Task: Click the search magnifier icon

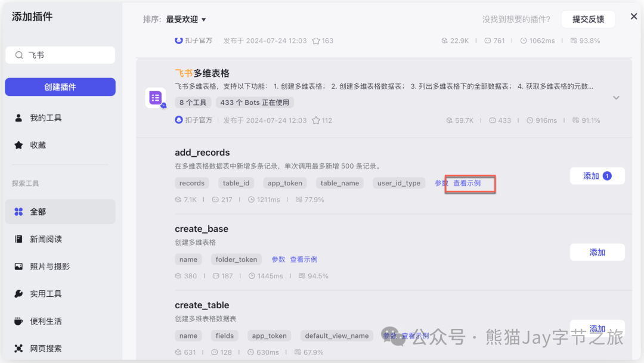Action: [19, 55]
